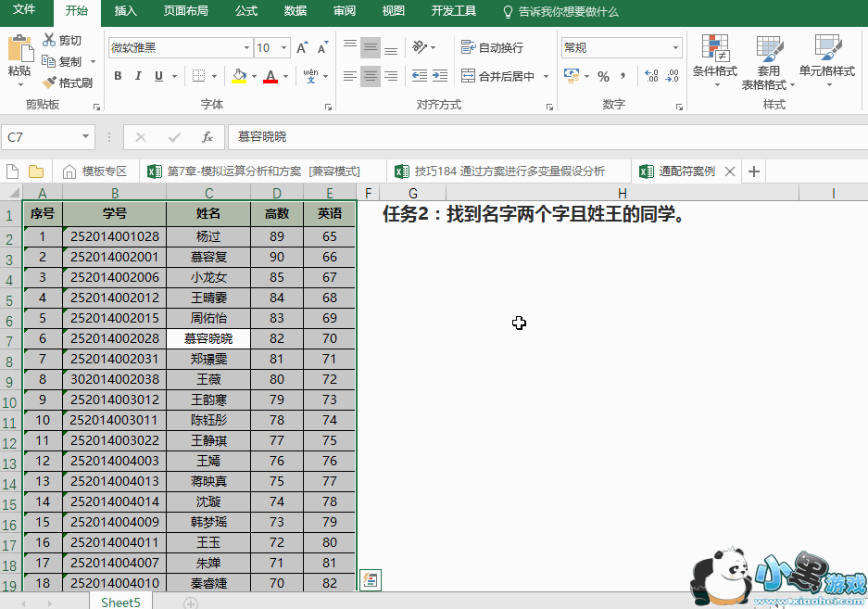Click the insert function fx icon
Screen dimensions: 868x609
pyautogui.click(x=208, y=137)
